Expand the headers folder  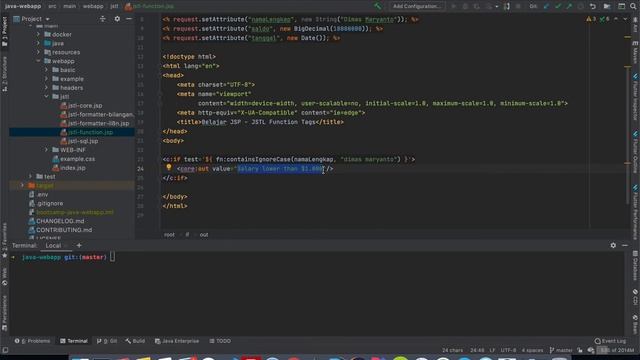click(x=46, y=88)
